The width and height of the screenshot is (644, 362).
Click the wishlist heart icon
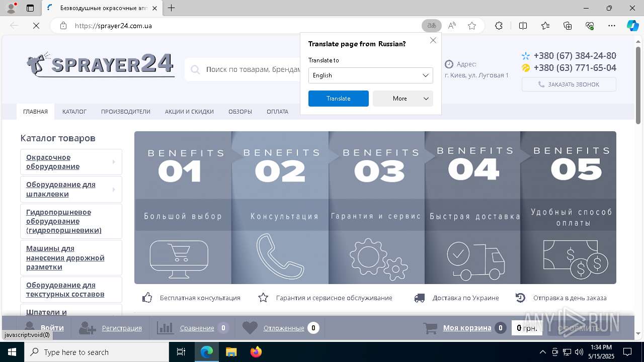click(250, 328)
